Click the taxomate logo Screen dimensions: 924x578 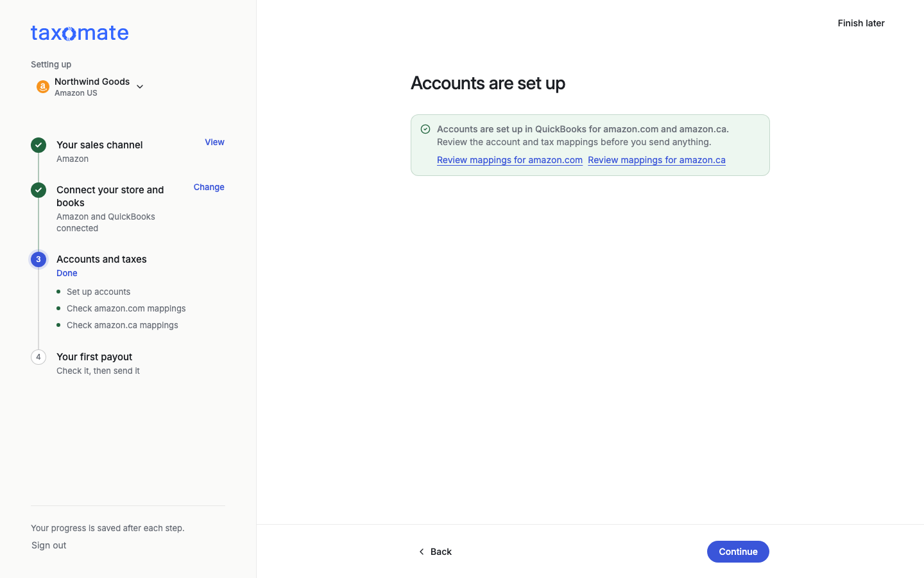[x=80, y=33]
